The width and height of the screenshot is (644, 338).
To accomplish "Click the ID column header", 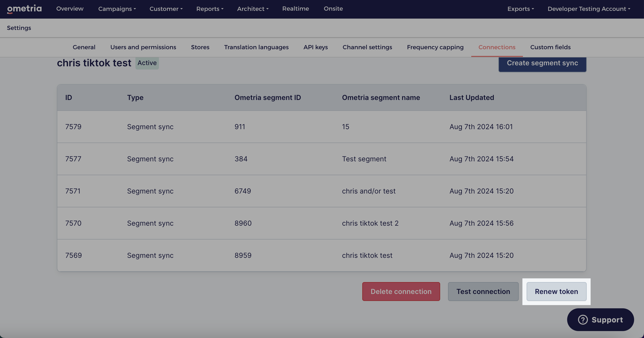I will click(68, 97).
